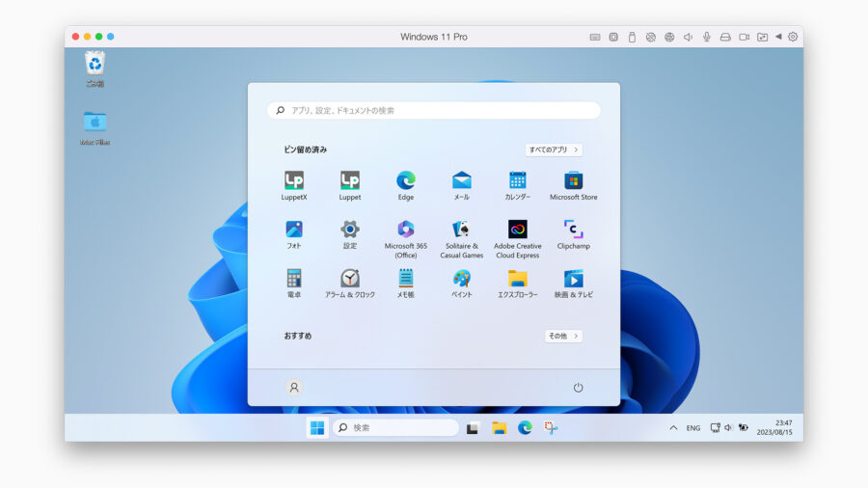Screen dimensions: 868x488
Task: Click the その他 button in recommended
Action: click(x=563, y=336)
